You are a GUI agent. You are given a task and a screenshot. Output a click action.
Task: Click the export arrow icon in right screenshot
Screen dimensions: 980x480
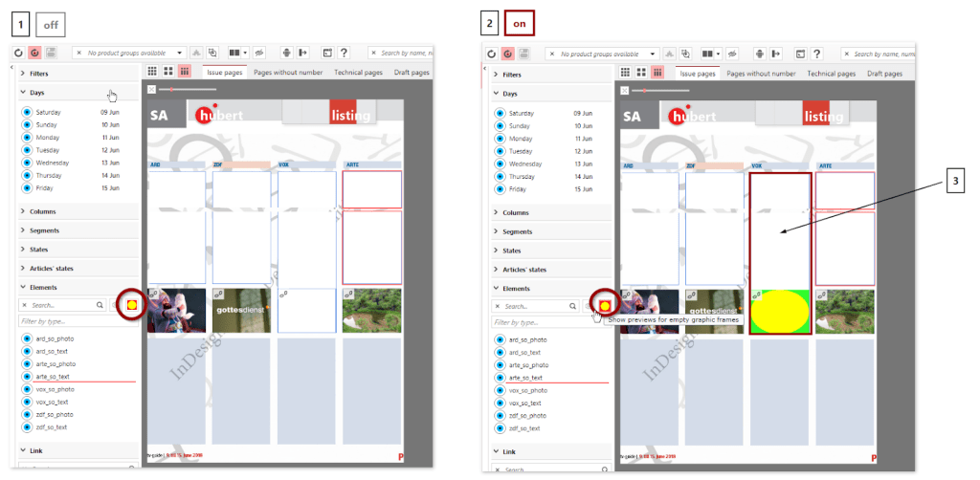coord(776,55)
